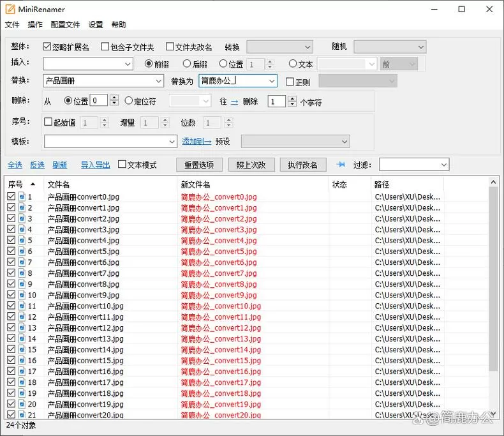Uncheck the checkbox for row 3
The image size is (504, 436).
(11, 218)
